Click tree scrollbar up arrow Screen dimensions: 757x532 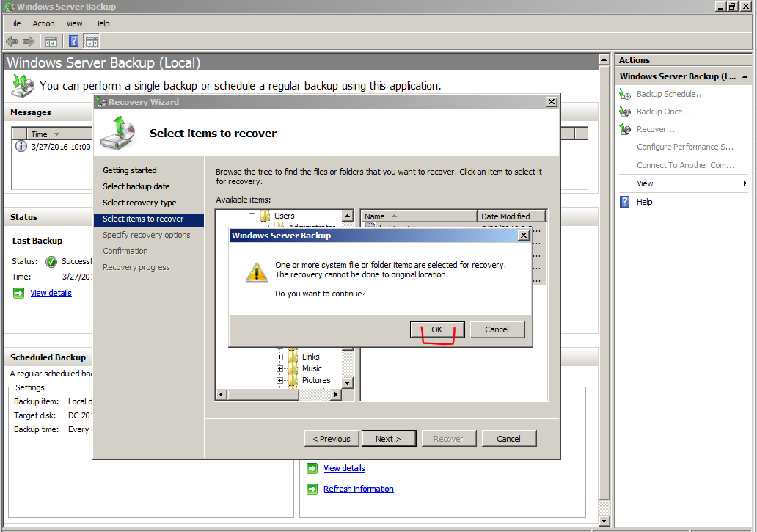(x=348, y=216)
